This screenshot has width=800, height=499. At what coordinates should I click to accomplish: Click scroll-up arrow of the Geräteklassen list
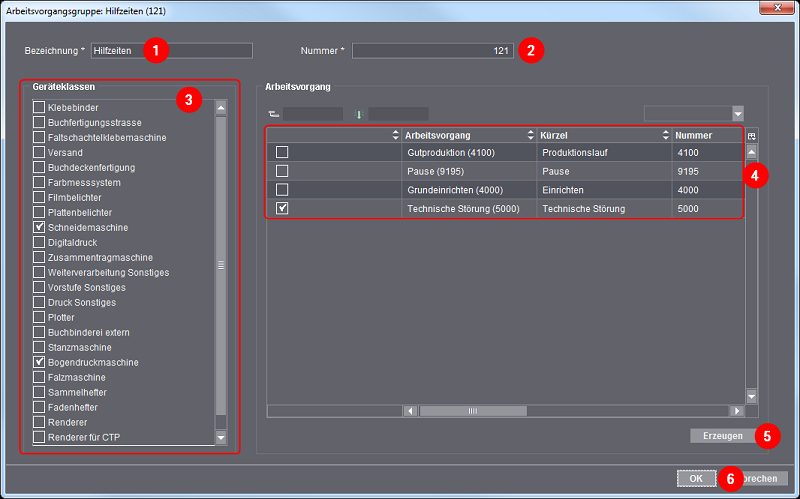coord(221,106)
